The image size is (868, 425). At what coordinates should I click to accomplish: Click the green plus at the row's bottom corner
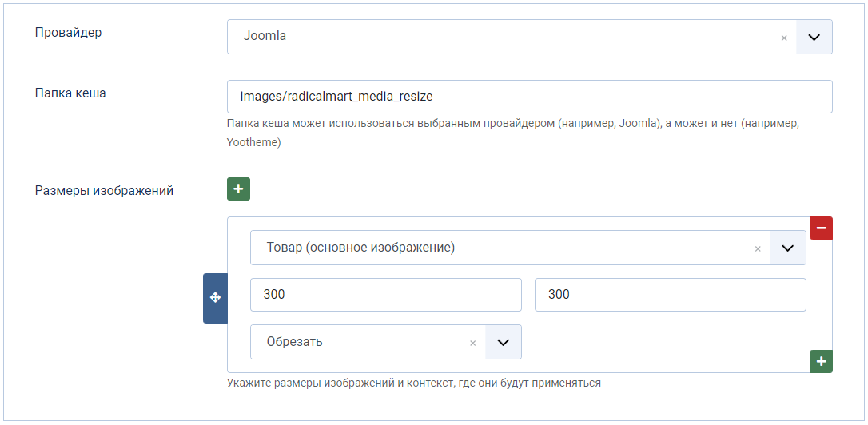[821, 361]
